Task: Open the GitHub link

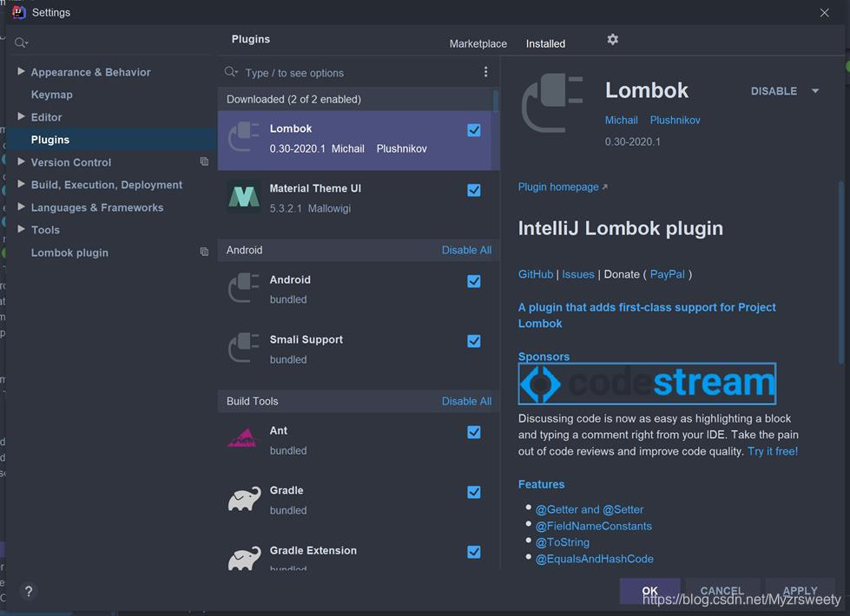Action: point(536,274)
